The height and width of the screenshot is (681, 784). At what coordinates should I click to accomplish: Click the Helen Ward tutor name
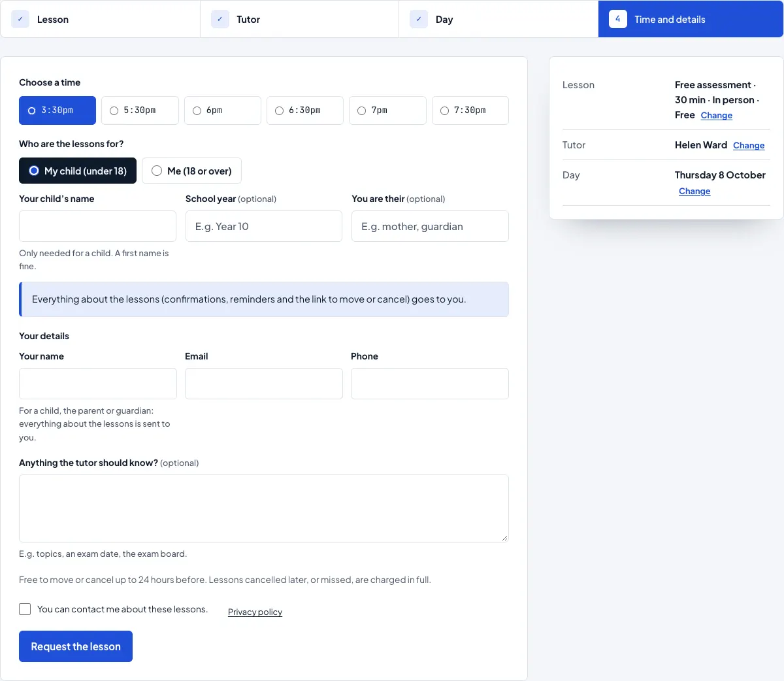click(701, 145)
